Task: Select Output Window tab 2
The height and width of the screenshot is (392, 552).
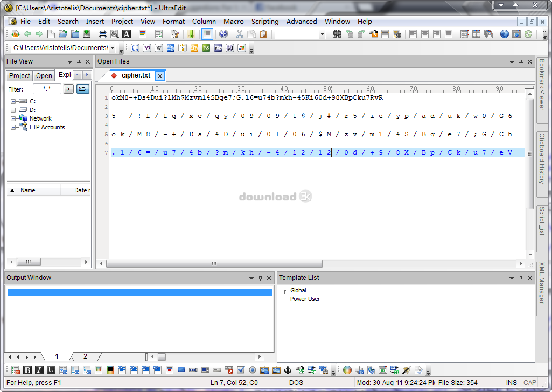Action: 85,356
